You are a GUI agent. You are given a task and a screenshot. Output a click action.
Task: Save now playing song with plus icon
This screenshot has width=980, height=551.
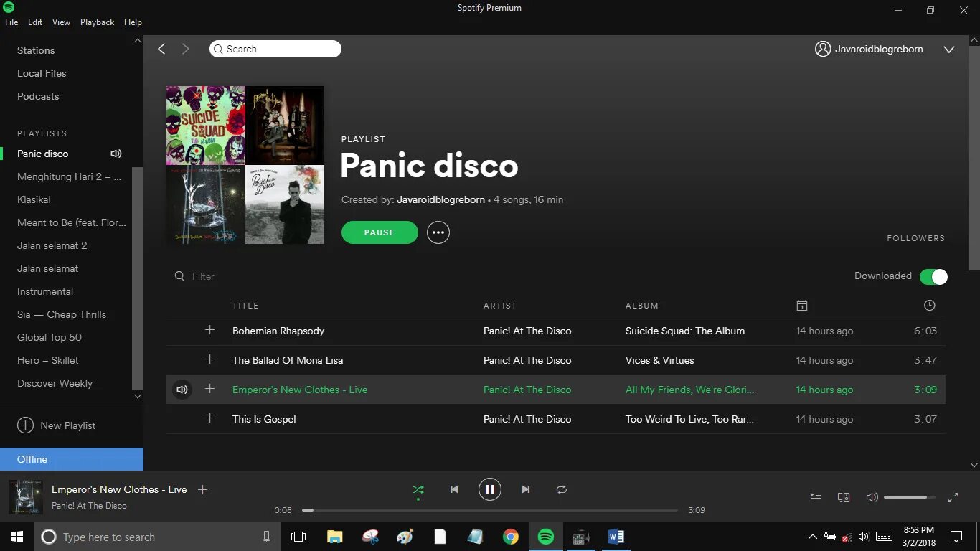[x=202, y=489]
